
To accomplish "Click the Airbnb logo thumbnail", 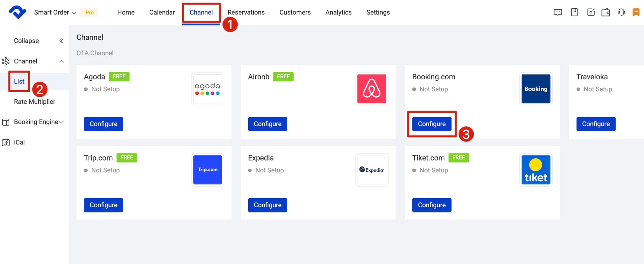I will click(x=372, y=89).
